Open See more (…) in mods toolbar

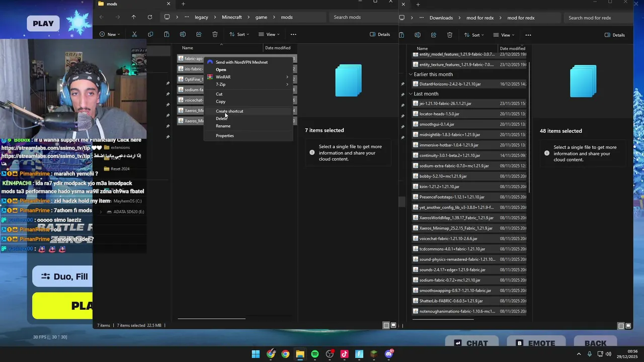(293, 34)
